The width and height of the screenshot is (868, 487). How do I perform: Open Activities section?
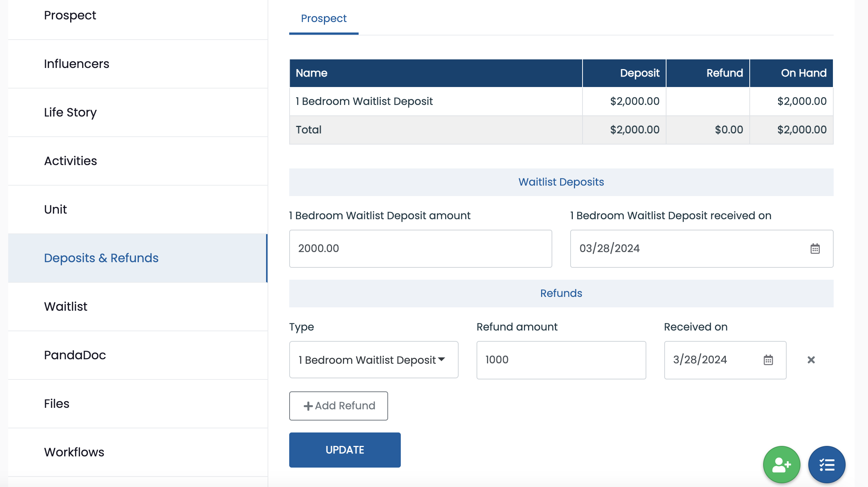pos(138,161)
